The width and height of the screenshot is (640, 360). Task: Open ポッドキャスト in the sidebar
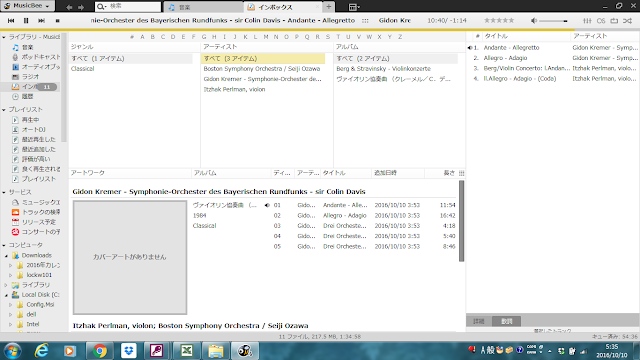36,57
